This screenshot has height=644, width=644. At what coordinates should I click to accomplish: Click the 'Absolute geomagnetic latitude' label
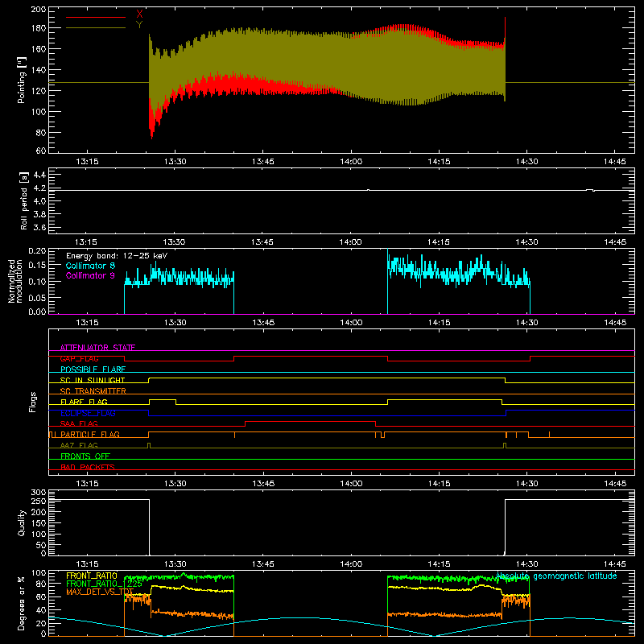[556, 576]
